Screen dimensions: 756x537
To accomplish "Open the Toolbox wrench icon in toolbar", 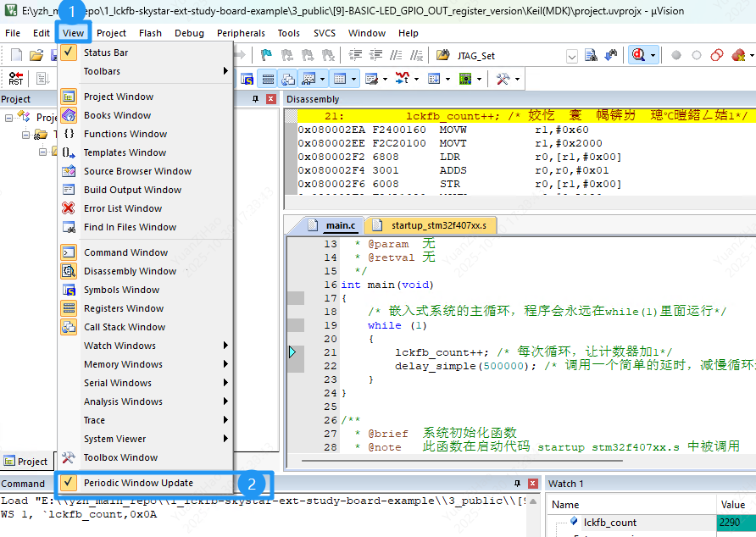I will pos(503,79).
